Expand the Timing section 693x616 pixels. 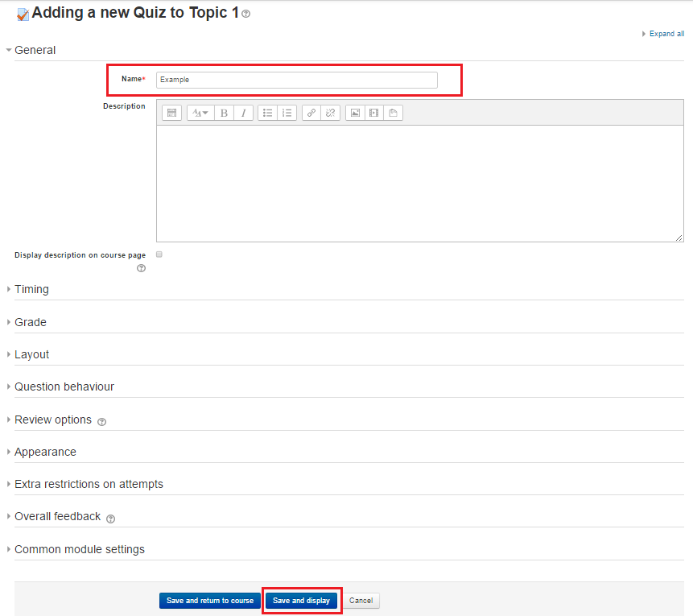click(31, 289)
